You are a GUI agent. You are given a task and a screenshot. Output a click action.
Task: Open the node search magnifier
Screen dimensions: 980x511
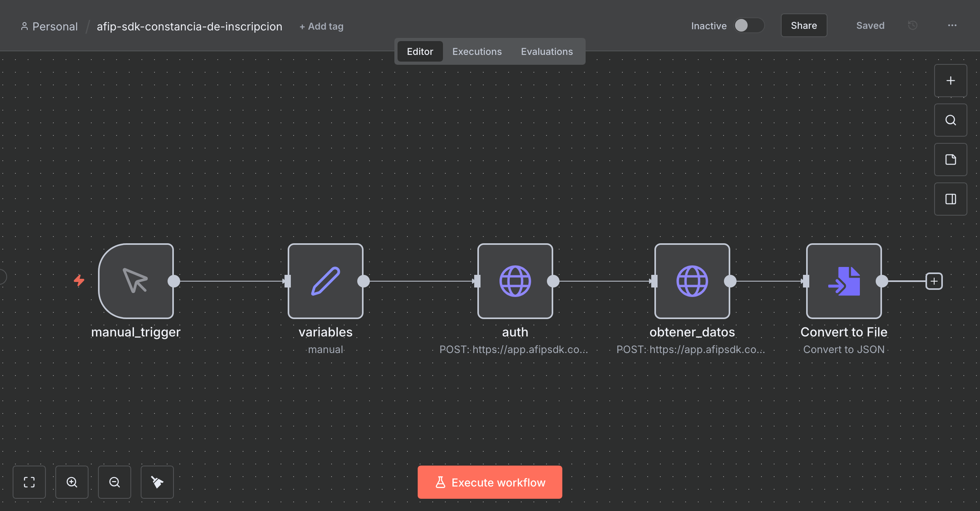[950, 120]
